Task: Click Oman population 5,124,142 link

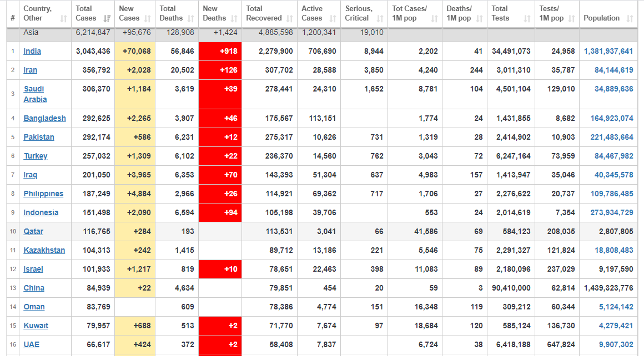Action: point(616,307)
